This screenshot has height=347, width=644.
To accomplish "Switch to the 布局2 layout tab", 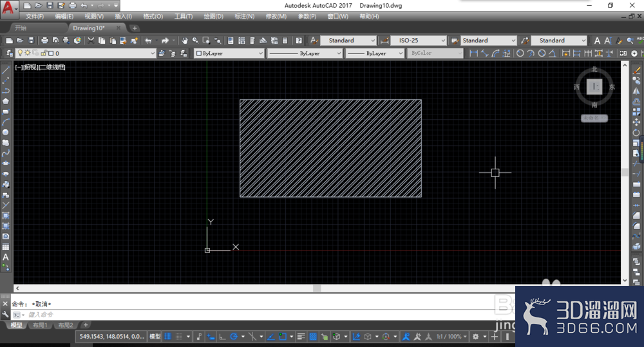I will (66, 325).
